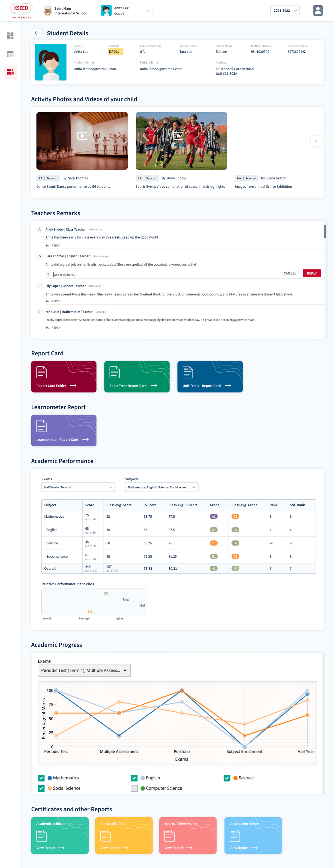Click the Teachers Remarks scrollbar

325,231
